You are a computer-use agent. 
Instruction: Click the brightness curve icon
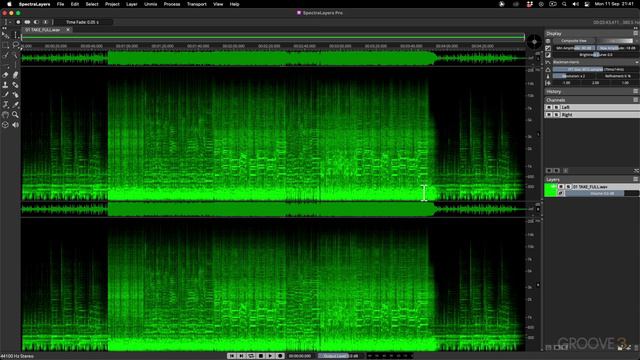548,55
